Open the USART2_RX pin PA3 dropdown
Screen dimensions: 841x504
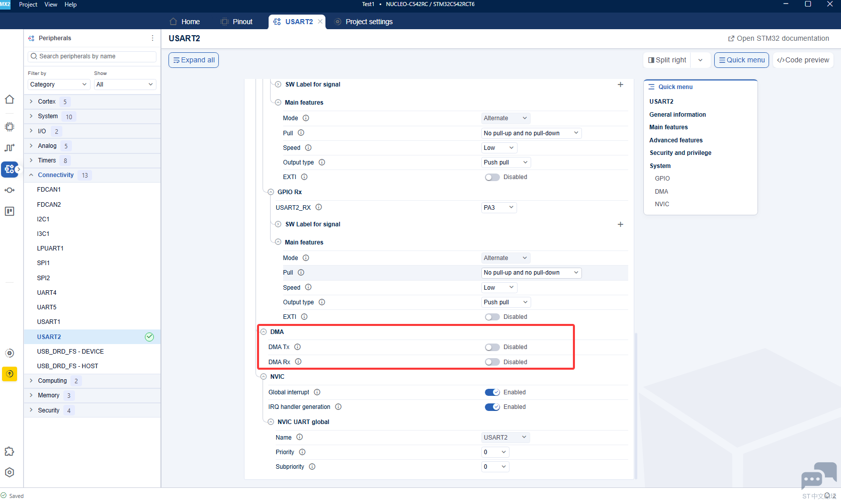pos(499,208)
